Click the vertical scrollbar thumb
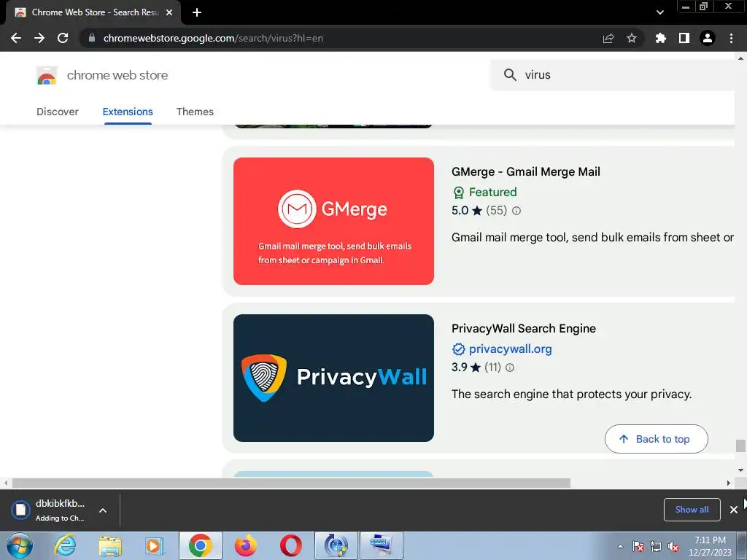 [x=740, y=446]
